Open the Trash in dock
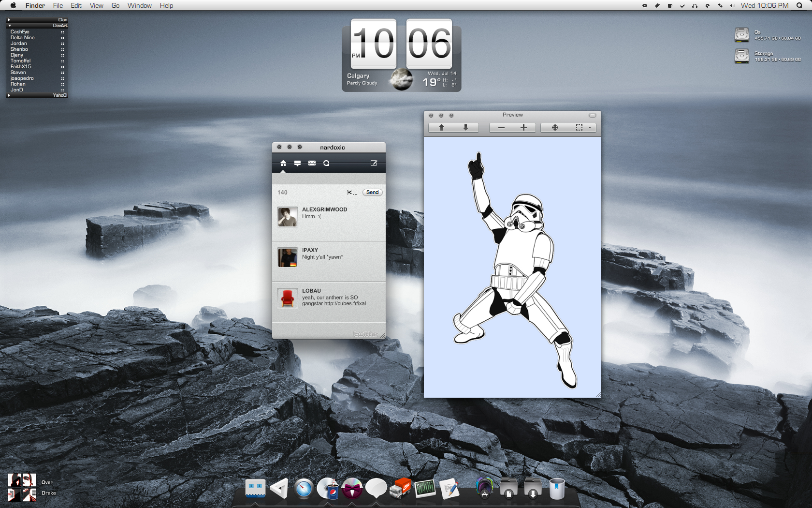The height and width of the screenshot is (508, 812). [x=557, y=488]
